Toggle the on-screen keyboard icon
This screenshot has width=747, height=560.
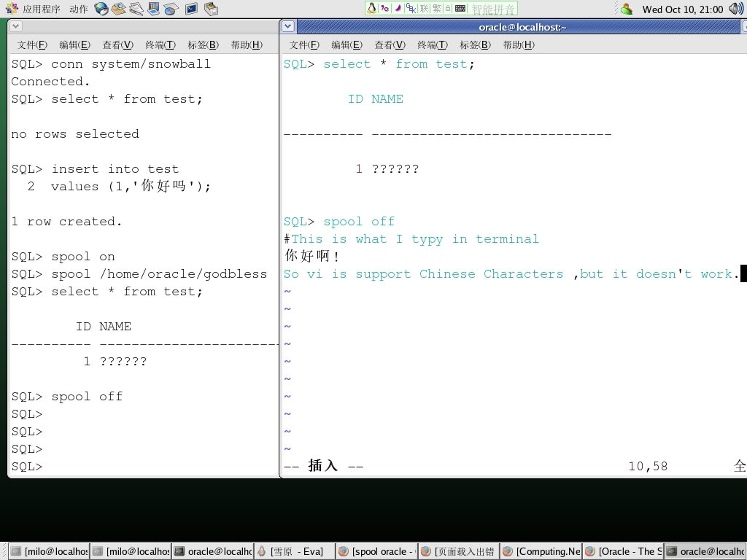pyautogui.click(x=460, y=9)
